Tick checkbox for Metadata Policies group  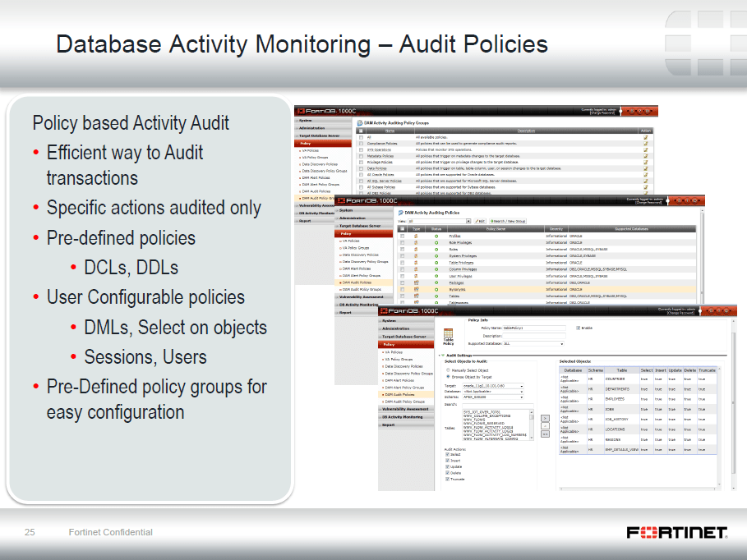(361, 156)
